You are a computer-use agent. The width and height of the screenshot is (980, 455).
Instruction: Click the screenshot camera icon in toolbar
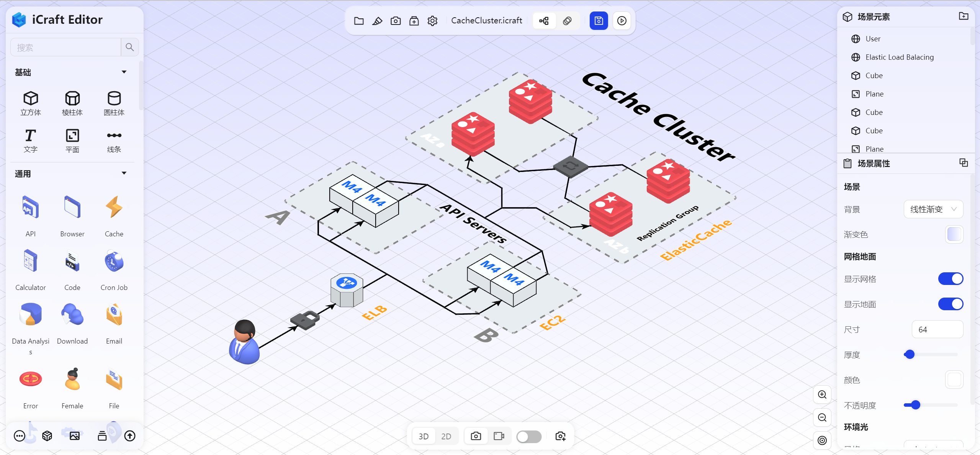click(x=396, y=21)
